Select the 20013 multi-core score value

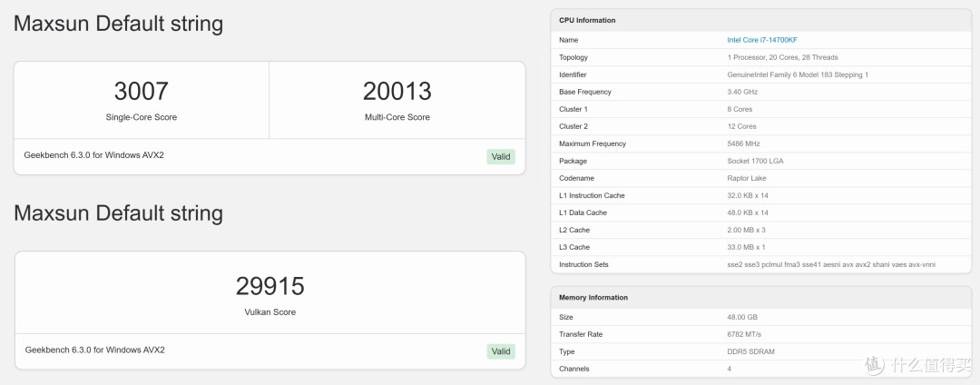(x=397, y=91)
